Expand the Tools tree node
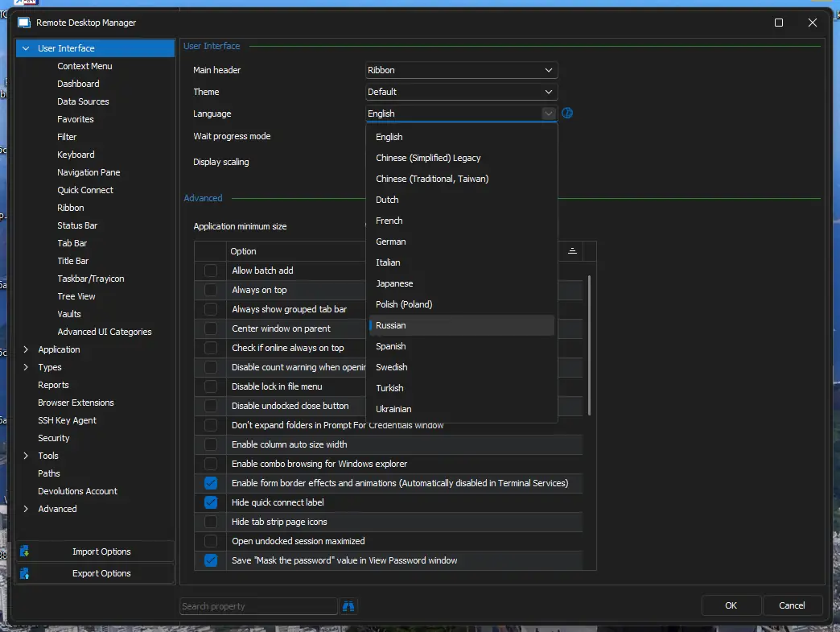The image size is (840, 632). [x=26, y=456]
